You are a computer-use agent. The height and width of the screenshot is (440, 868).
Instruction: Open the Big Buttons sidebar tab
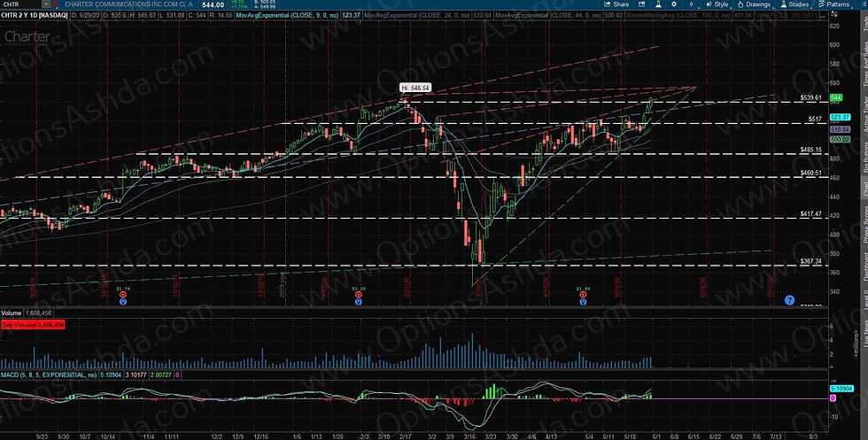864,158
